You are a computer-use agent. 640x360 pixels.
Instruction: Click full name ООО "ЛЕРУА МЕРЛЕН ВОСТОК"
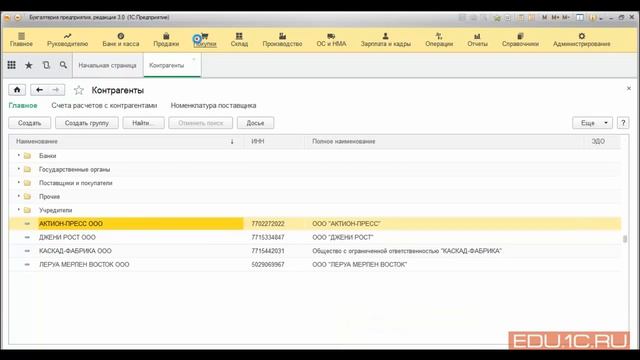click(x=360, y=264)
